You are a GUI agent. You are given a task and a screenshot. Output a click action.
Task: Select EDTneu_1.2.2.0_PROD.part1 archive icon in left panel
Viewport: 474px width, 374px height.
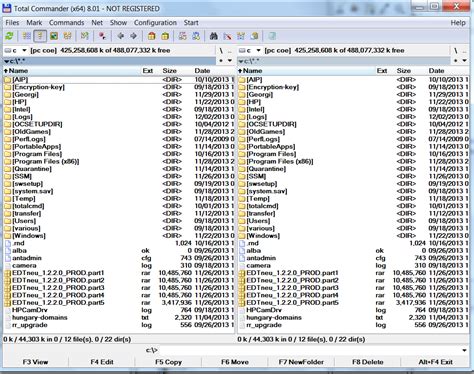(x=8, y=273)
